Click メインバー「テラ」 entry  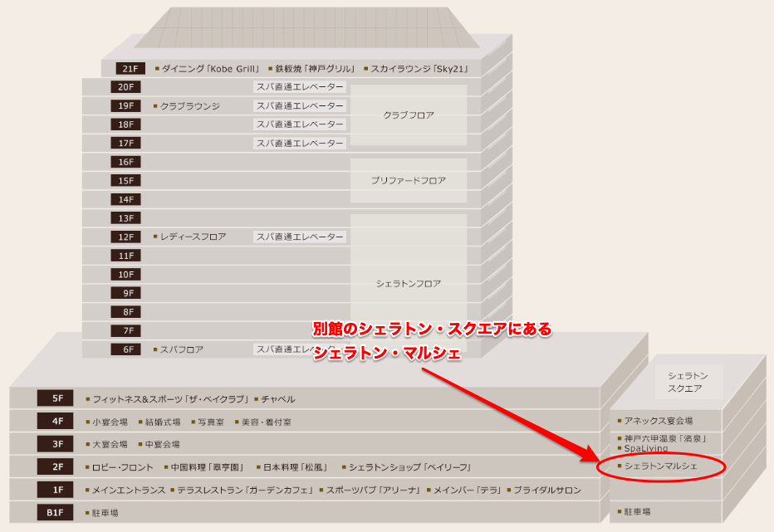468,490
